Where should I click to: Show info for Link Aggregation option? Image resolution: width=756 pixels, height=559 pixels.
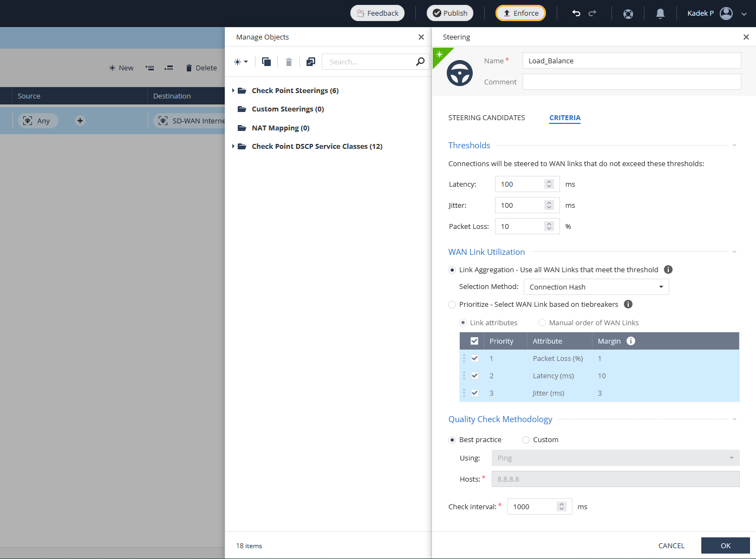[x=668, y=269]
